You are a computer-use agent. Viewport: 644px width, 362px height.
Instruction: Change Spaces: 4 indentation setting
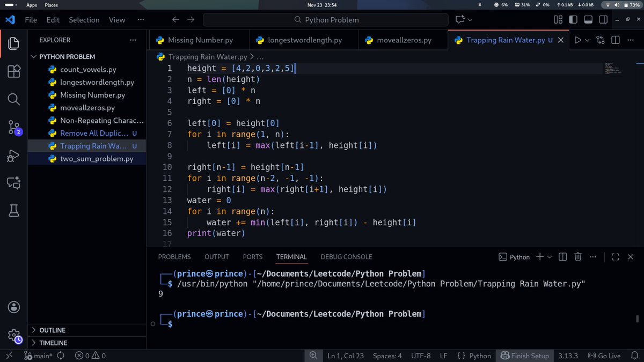[x=387, y=356]
